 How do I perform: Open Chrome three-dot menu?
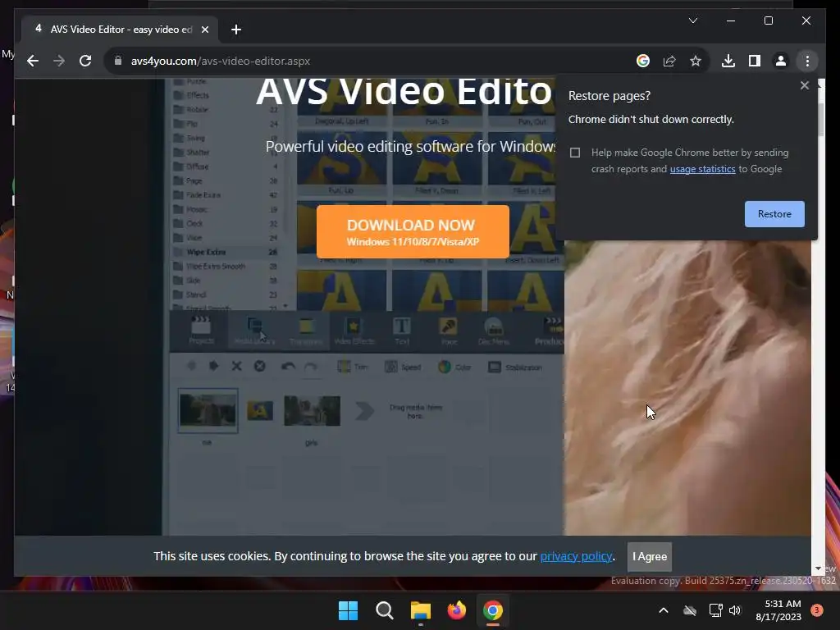[x=807, y=61]
